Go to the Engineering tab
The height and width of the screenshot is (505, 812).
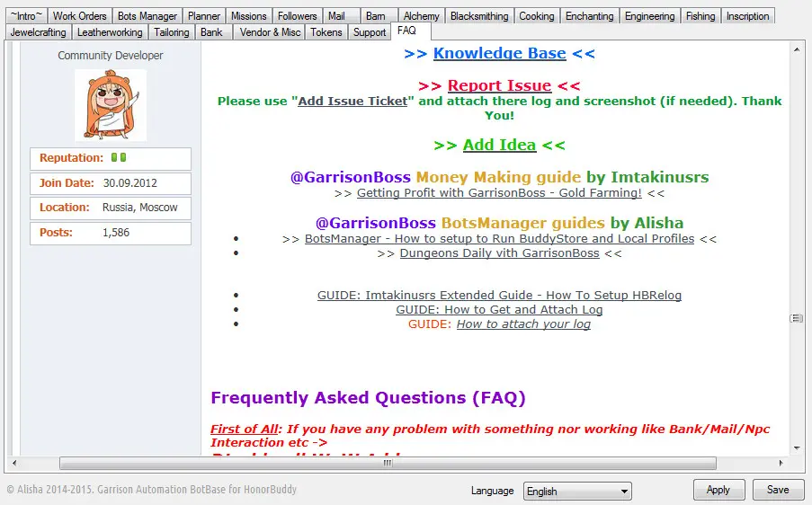(650, 16)
